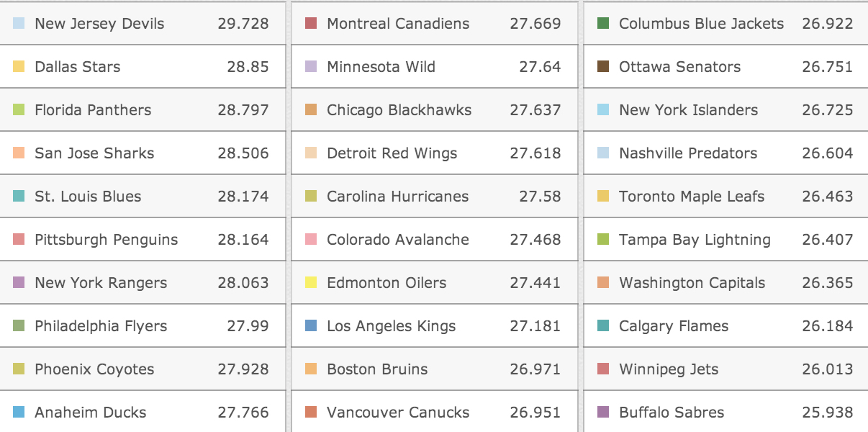Click the Ottawa Senators brown swatch
Viewport: 868px width, 432px height.
pyautogui.click(x=604, y=67)
